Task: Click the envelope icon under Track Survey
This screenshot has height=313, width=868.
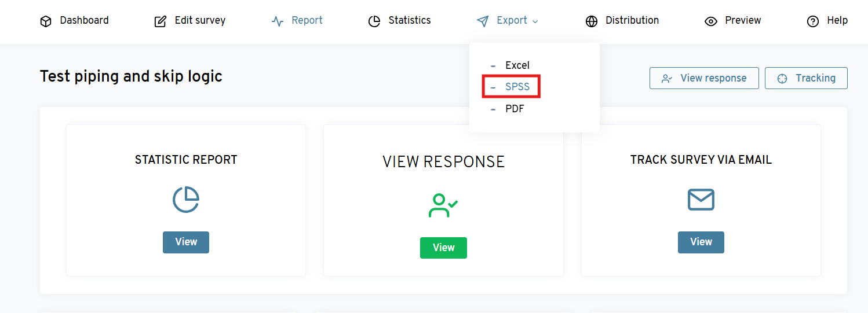Action: (701, 200)
